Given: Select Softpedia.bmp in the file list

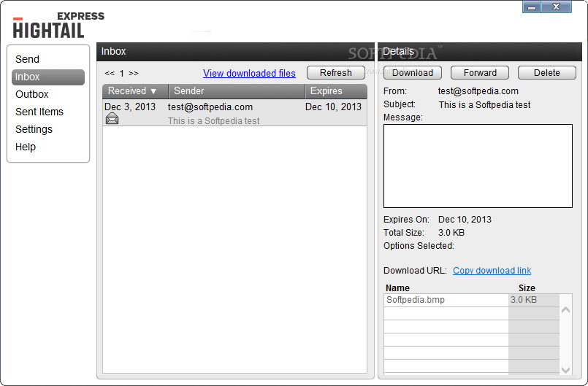Looking at the screenshot, I should tap(416, 300).
